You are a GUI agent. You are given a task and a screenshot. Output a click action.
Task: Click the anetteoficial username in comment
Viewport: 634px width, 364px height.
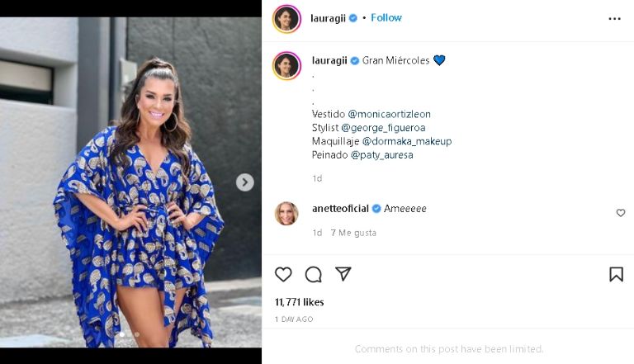[x=341, y=209]
